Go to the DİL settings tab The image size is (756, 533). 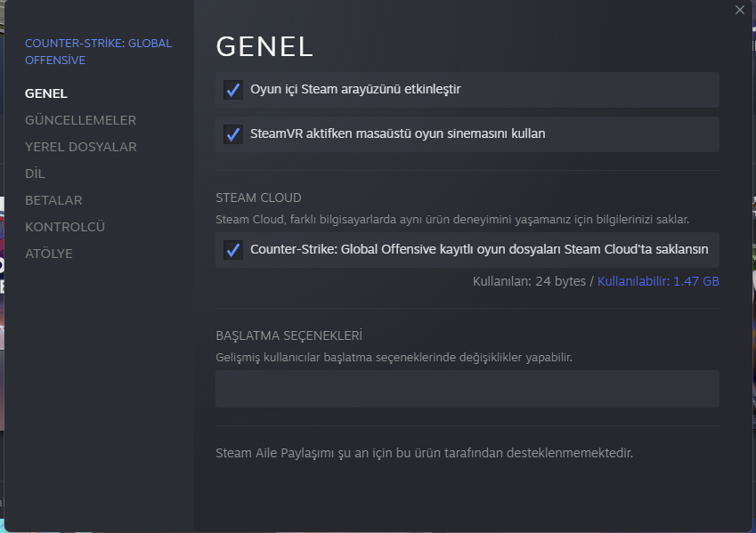(35, 174)
